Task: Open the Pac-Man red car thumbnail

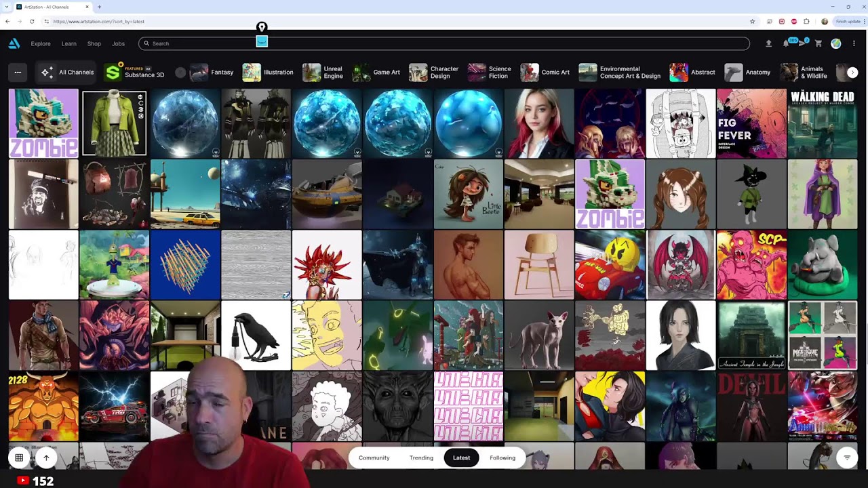Action: pos(610,264)
